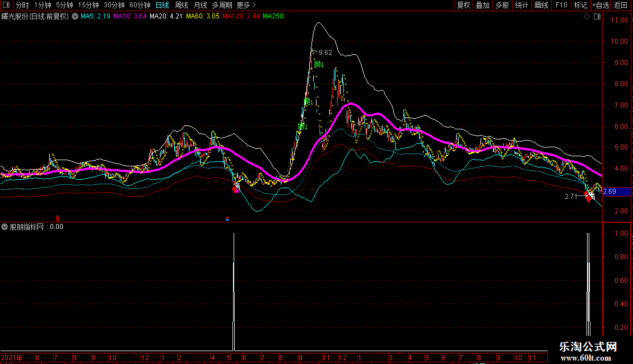Click the blue 2.69 current price label
633x364 pixels.
617,192
